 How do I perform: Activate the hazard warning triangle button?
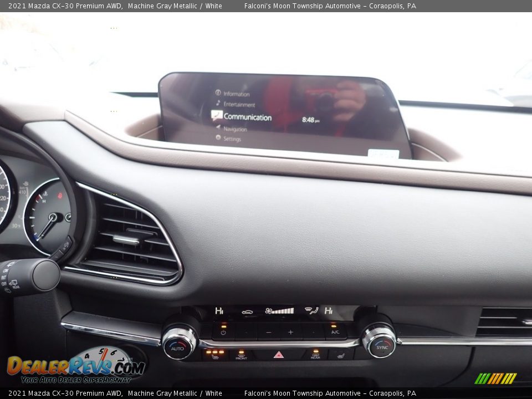(279, 355)
